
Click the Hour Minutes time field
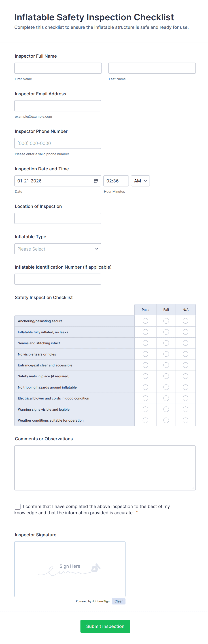click(x=116, y=181)
